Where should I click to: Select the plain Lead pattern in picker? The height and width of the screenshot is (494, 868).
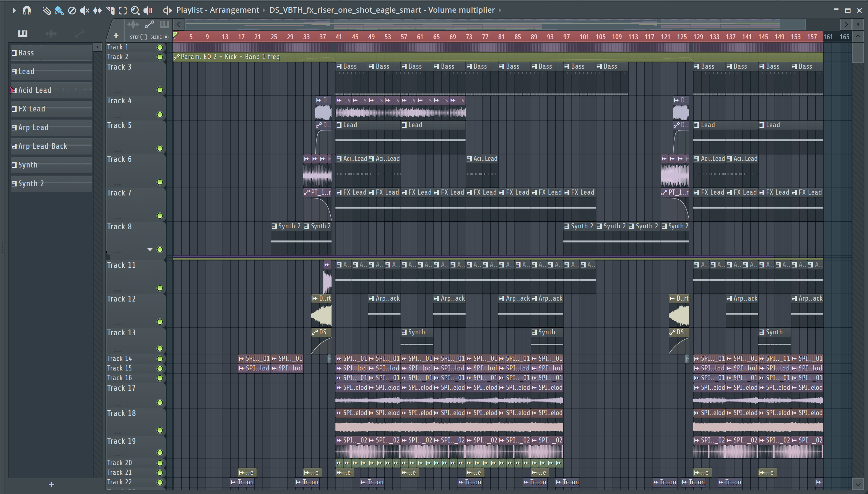tap(51, 72)
